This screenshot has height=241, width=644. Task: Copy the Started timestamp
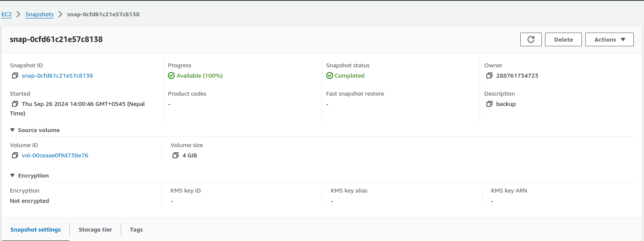(15, 104)
